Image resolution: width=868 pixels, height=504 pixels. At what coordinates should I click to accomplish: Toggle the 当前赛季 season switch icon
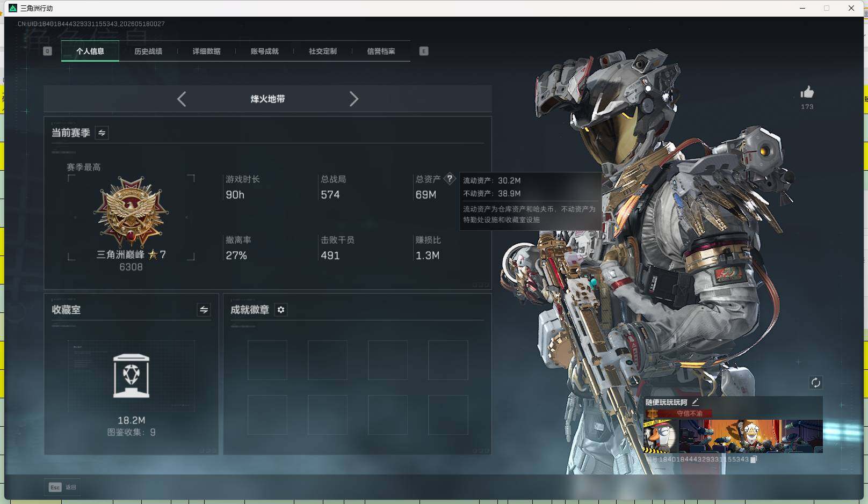[x=102, y=133]
